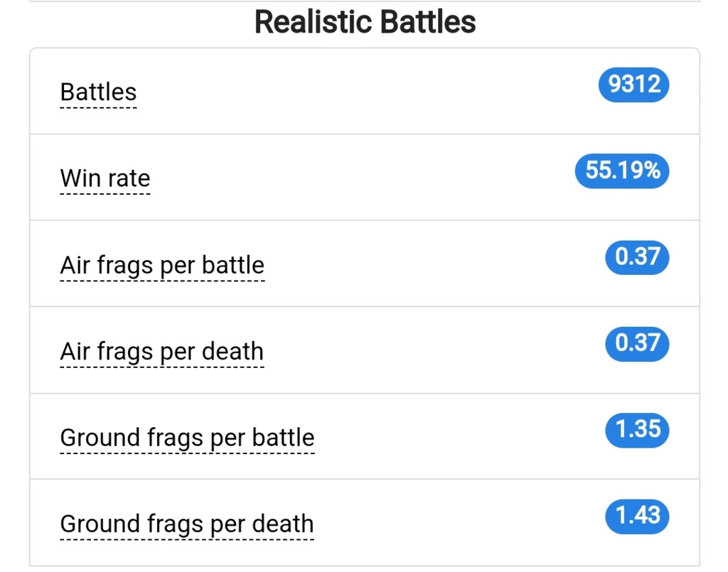The width and height of the screenshot is (728, 572).
Task: Open the Battles label tooltip
Action: click(x=98, y=92)
